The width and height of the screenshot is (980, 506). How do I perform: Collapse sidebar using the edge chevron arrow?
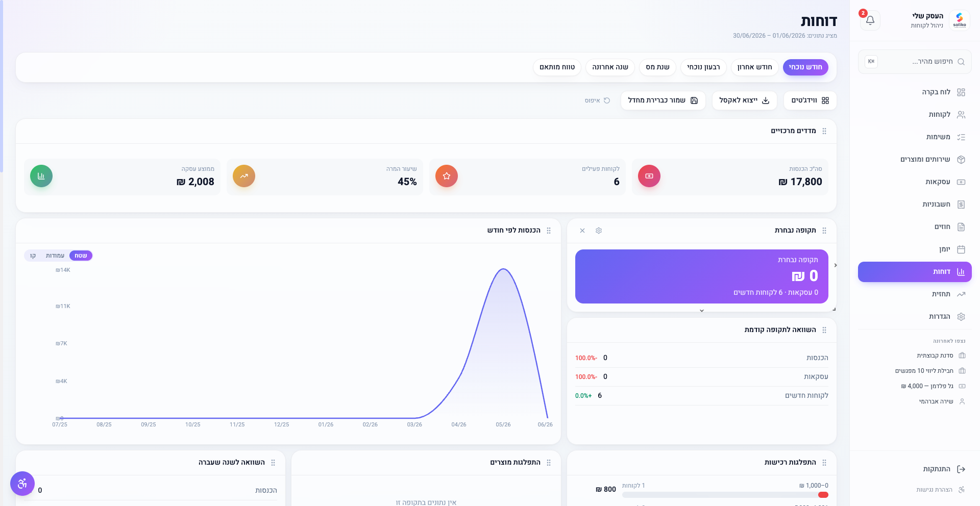click(836, 265)
